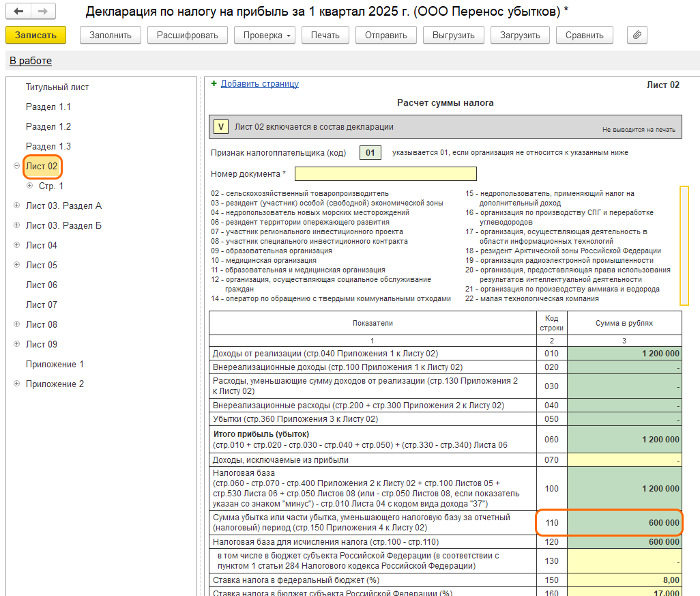Click the Заполнить button
The image size is (700, 596).
point(110,35)
